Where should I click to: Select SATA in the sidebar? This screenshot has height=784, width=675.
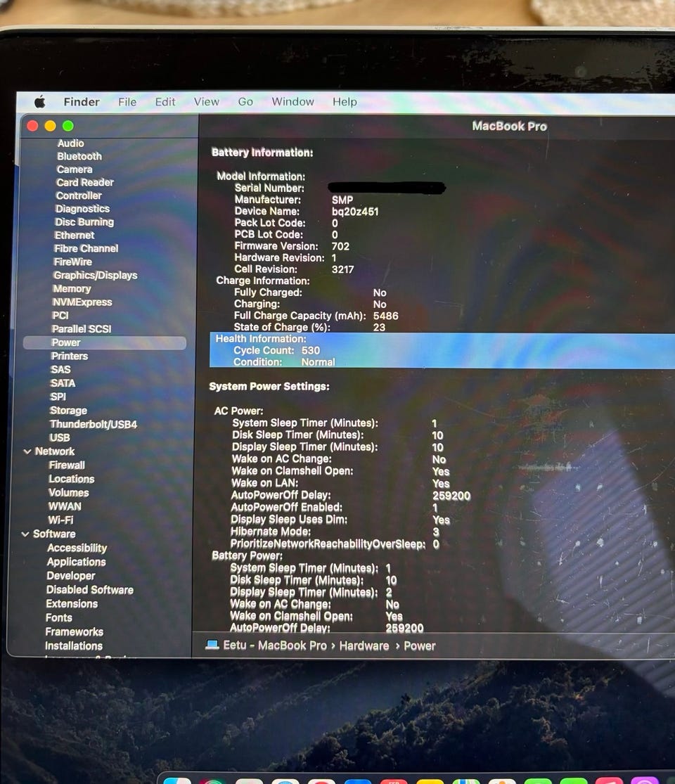pyautogui.click(x=63, y=383)
